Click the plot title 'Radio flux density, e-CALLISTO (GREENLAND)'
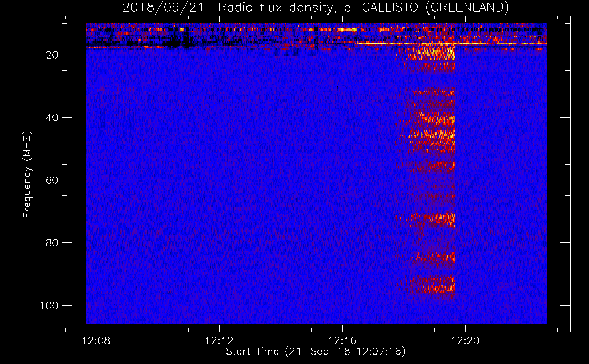Image resolution: width=589 pixels, height=364 pixels. coord(363,7)
